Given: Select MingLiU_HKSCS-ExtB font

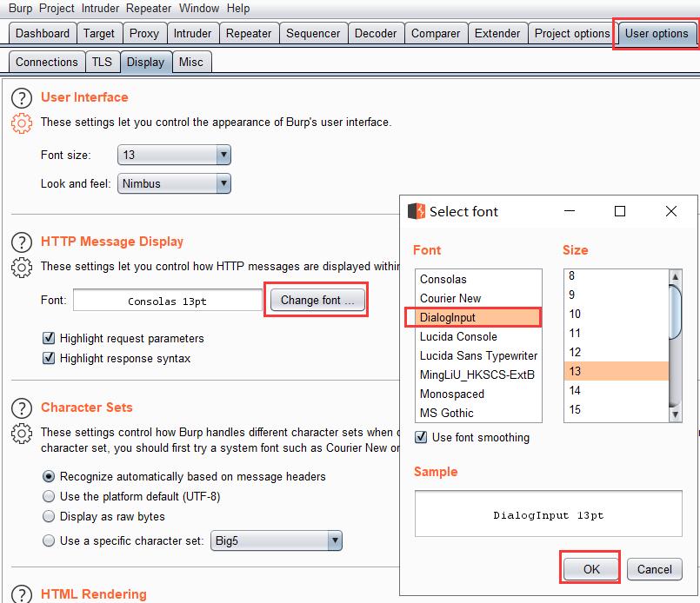Looking at the screenshot, I should [x=478, y=374].
